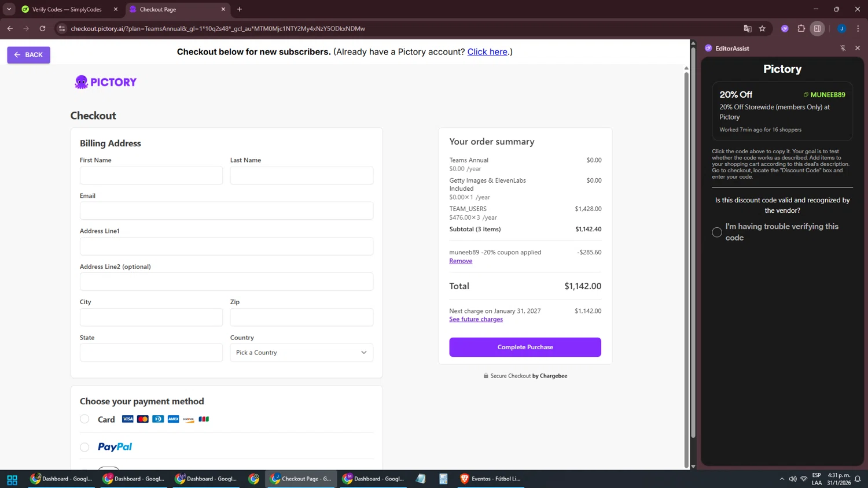Reload the checkout page
The image size is (868, 488).
tap(42, 28)
